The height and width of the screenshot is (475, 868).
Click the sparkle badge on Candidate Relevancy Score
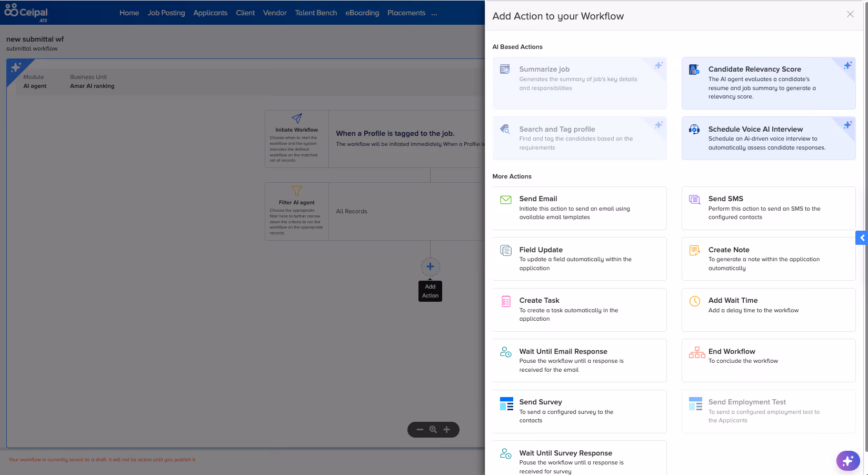pos(847,65)
